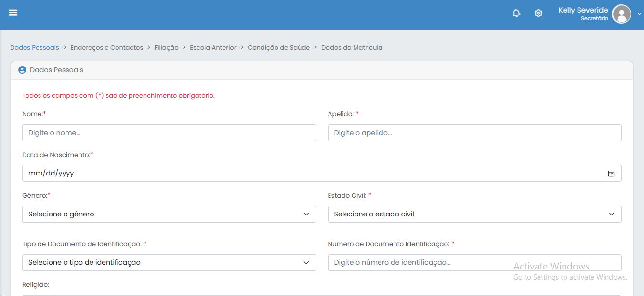Screen dimensions: 644x296
Task: Switch to Endereços e Contactos step
Action: pyautogui.click(x=106, y=48)
